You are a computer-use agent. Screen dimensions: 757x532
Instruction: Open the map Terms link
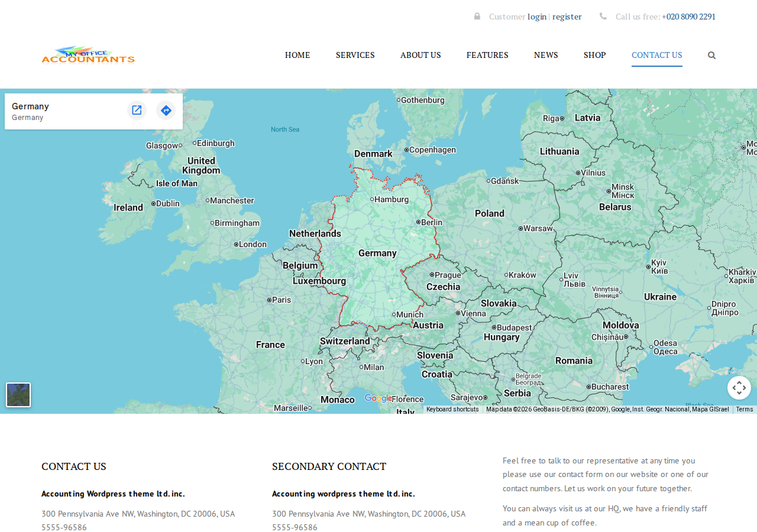(745, 409)
